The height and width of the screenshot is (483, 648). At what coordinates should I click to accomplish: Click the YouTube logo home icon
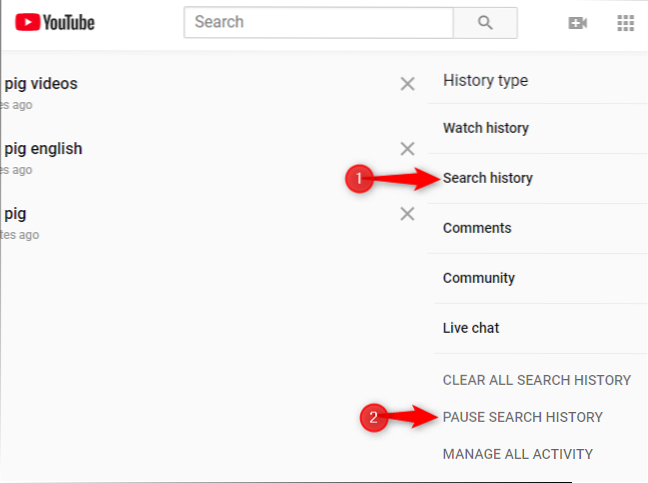pyautogui.click(x=55, y=22)
